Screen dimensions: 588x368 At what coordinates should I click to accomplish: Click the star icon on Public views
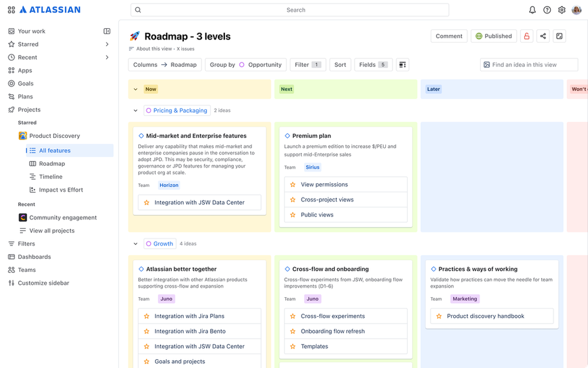pos(292,215)
